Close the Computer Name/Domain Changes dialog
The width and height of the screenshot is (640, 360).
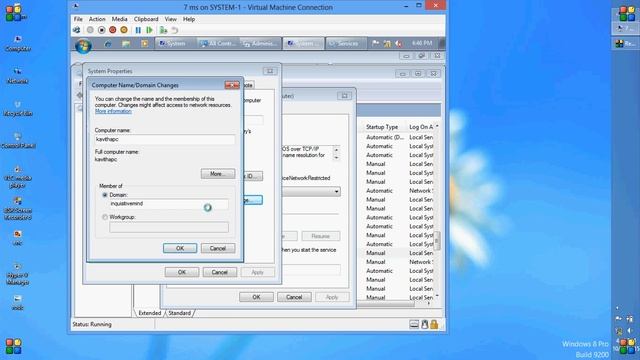tap(232, 85)
